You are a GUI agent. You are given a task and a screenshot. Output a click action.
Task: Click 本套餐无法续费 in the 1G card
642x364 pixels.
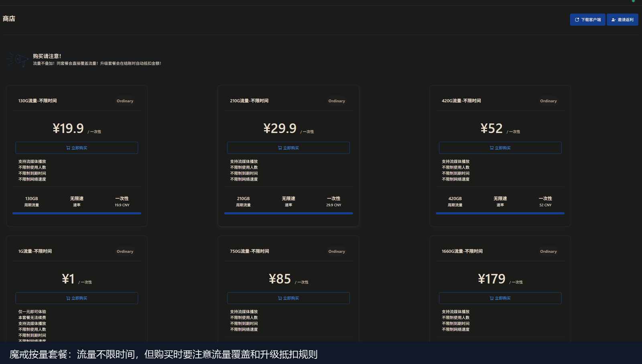pyautogui.click(x=32, y=317)
